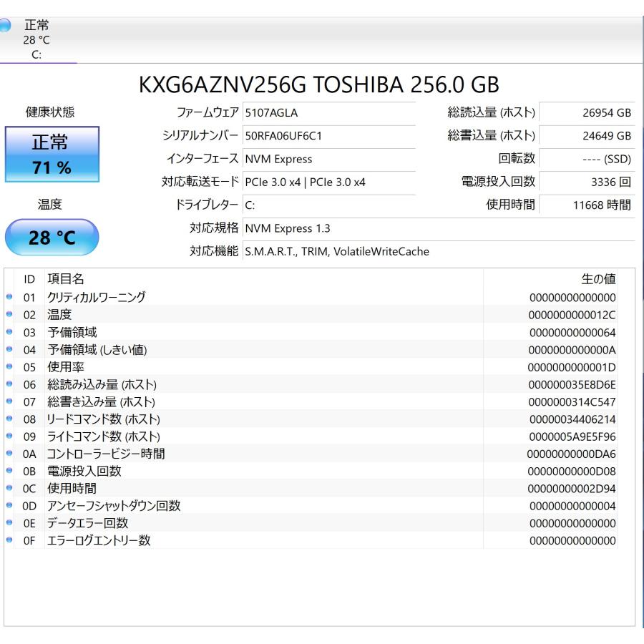Click the interface field NVM Express
The height and width of the screenshot is (644, 644).
(x=329, y=159)
